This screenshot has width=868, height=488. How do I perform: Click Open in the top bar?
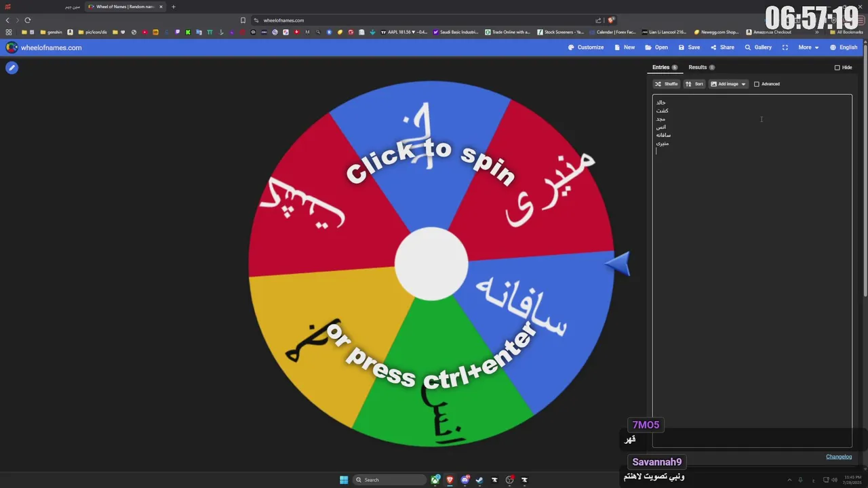pyautogui.click(x=656, y=47)
